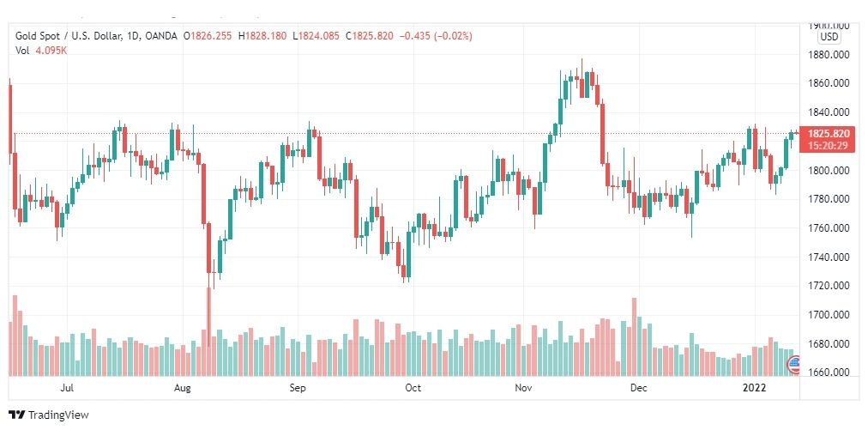The image size is (868, 430).
Task: Click the 15:20:29 countdown timer label
Action: (x=829, y=146)
